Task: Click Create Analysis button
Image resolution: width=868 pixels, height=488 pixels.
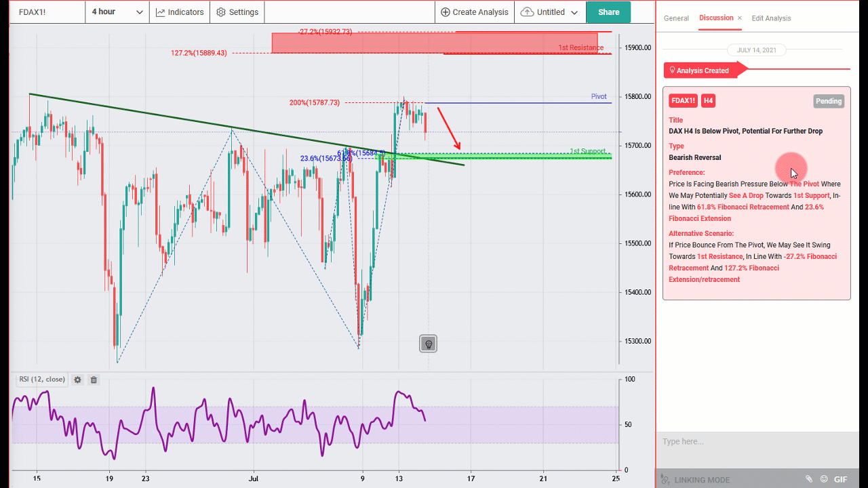Action: pos(475,12)
